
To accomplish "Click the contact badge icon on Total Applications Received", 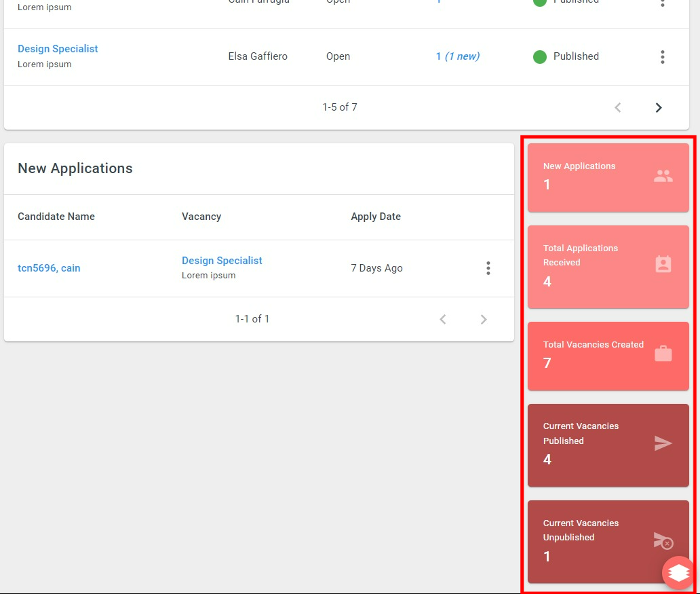I will [x=663, y=263].
